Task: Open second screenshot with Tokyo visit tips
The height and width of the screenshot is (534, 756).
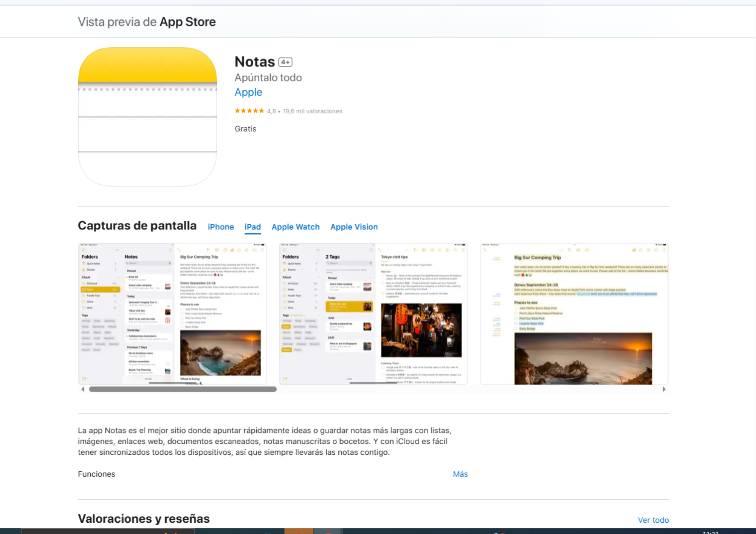Action: 373,314
